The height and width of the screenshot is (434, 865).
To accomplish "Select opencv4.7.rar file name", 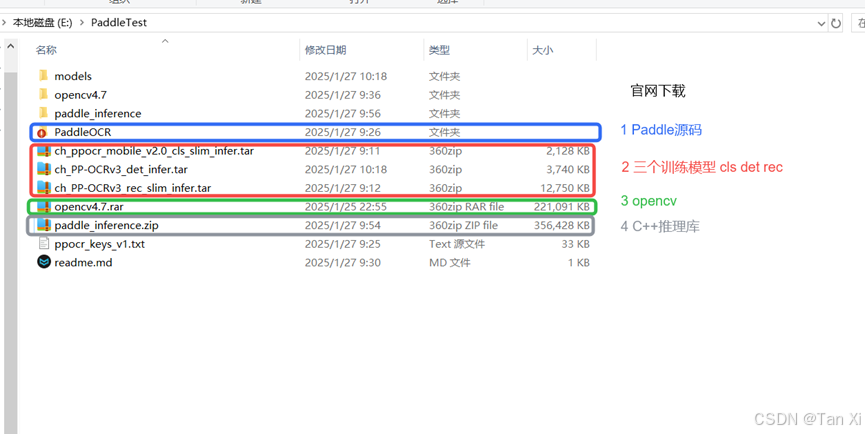I will [89, 207].
